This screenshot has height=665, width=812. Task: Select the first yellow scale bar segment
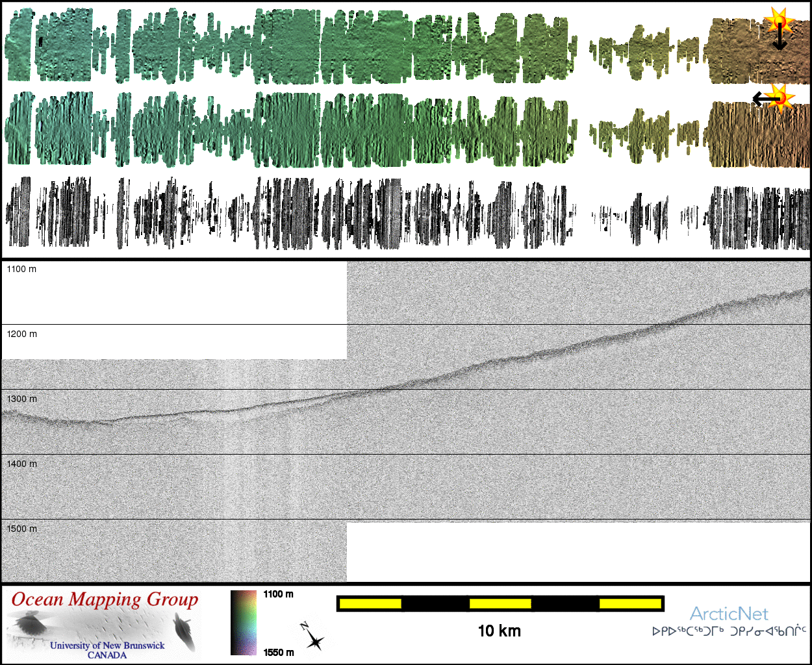[370, 604]
